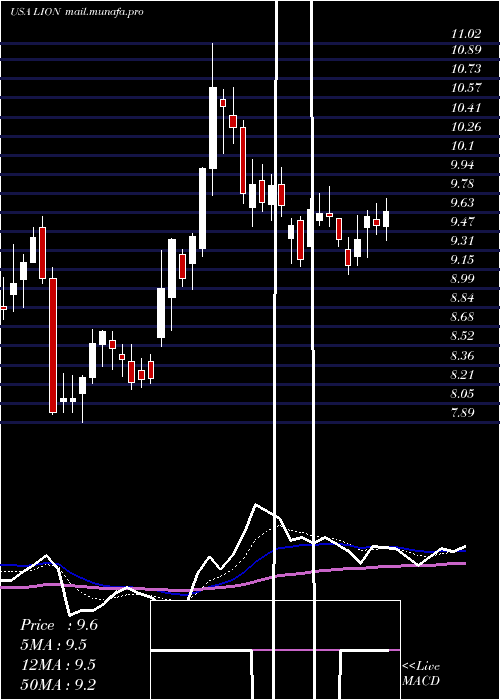The width and height of the screenshot is (500, 700).
Task: Click the '<<Live MACD' label
Action: [x=421, y=673]
